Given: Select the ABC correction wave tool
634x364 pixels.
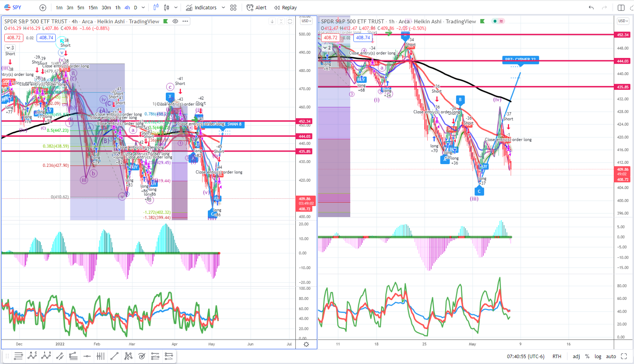Looking at the screenshot, I should [x=32, y=356].
